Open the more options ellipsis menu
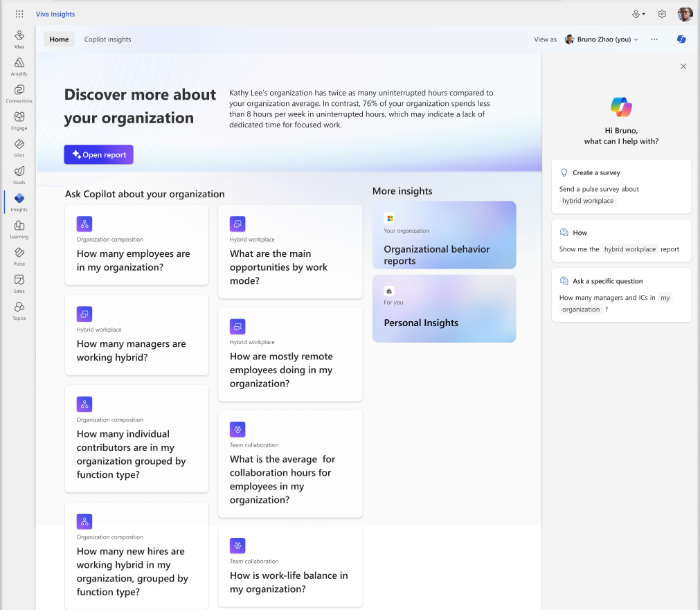700x610 pixels. click(x=654, y=39)
